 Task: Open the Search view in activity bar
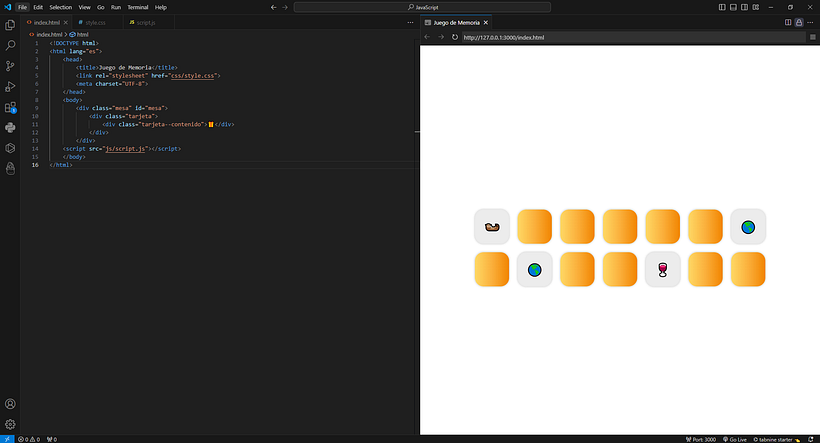pyautogui.click(x=10, y=46)
